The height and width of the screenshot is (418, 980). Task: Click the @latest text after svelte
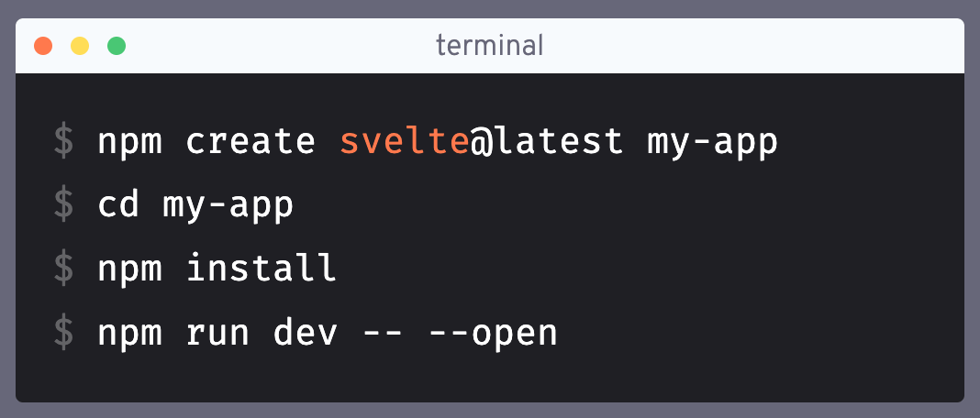pyautogui.click(x=547, y=142)
